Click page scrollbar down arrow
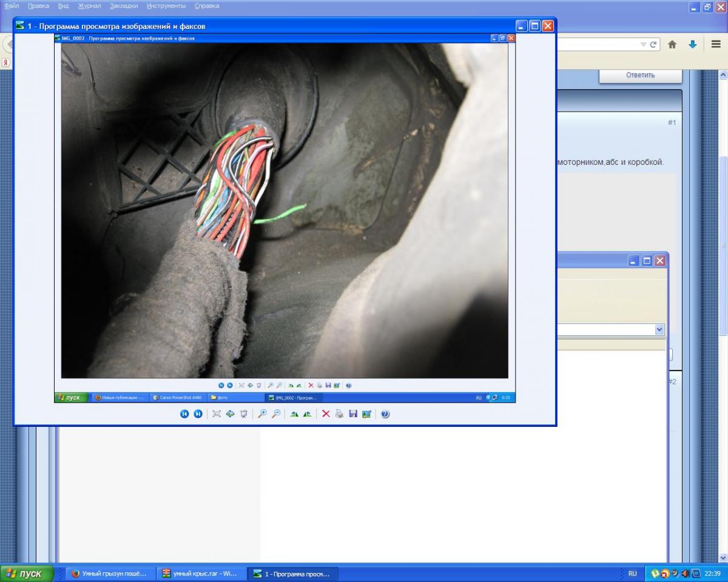This screenshot has height=582, width=728. 723,558
